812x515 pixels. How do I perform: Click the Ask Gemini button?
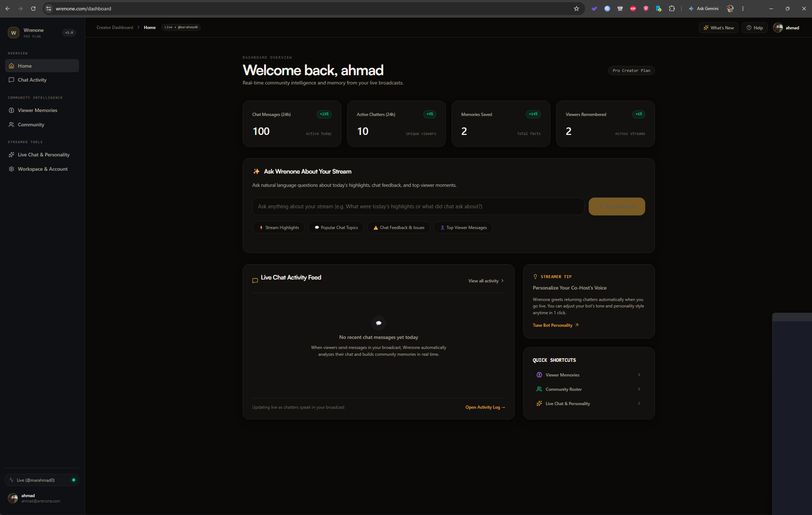pyautogui.click(x=704, y=9)
